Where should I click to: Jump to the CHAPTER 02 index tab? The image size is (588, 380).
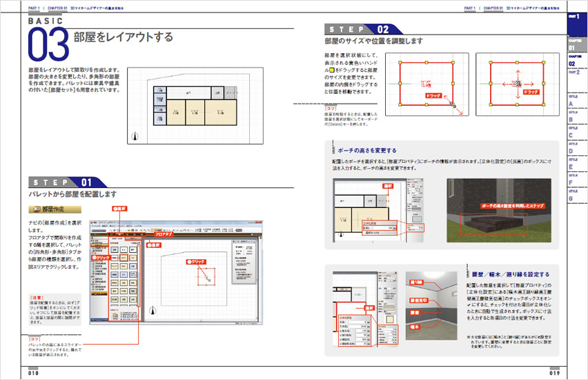(x=577, y=60)
